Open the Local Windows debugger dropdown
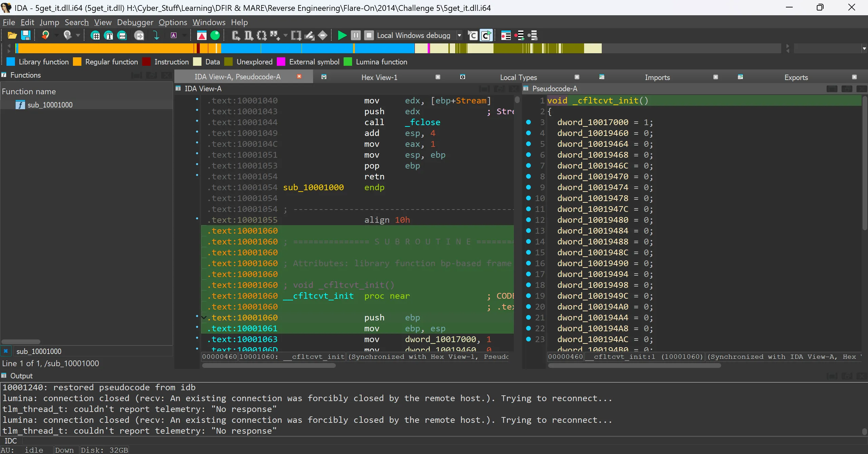 [459, 35]
